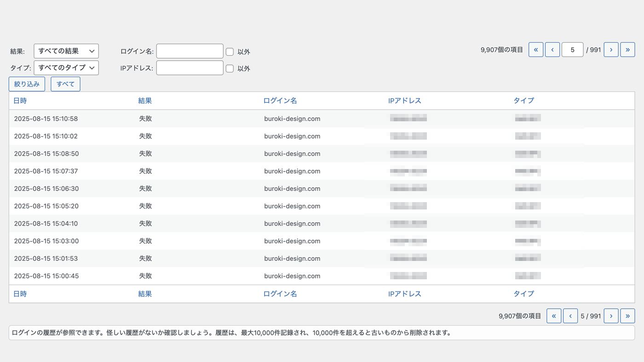Screen dimensions: 644x362
Task: Click bottom pagination first page button
Action: [554, 316]
